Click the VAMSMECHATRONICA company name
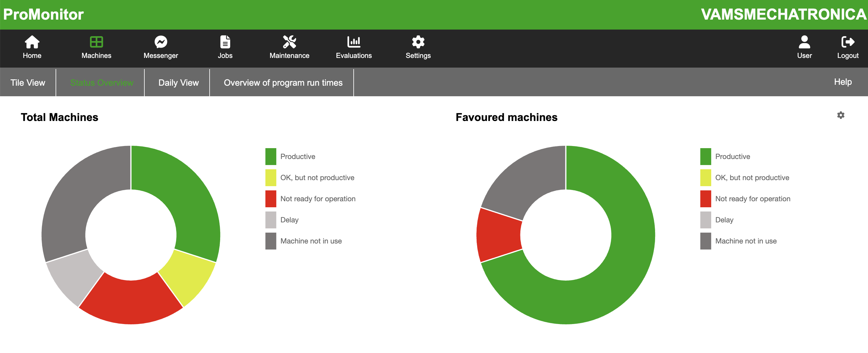868x353 pixels. 783,14
